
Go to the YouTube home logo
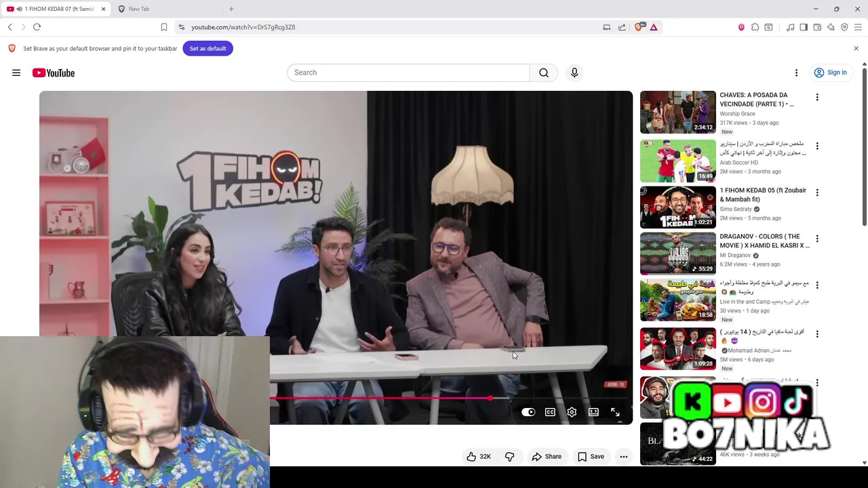pyautogui.click(x=54, y=73)
